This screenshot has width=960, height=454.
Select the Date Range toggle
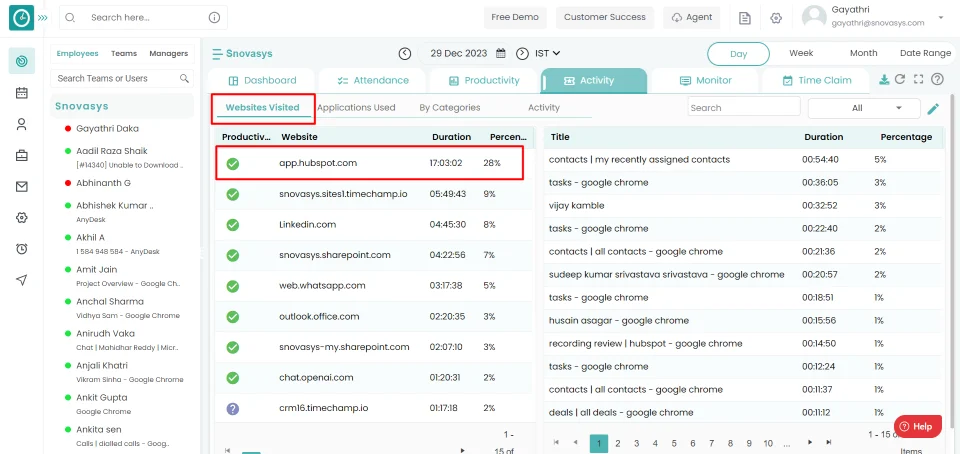pyautogui.click(x=925, y=53)
